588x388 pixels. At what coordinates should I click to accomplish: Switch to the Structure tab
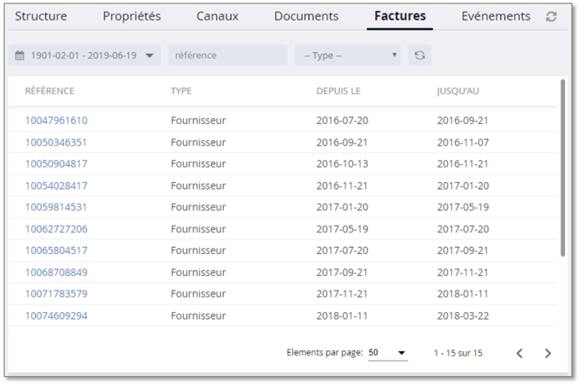pos(40,16)
